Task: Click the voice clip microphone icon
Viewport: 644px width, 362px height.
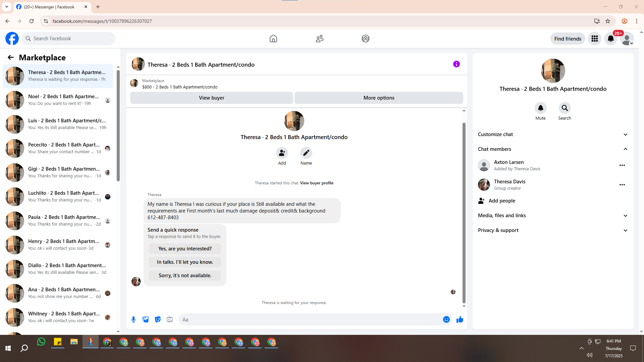Action: (133, 319)
